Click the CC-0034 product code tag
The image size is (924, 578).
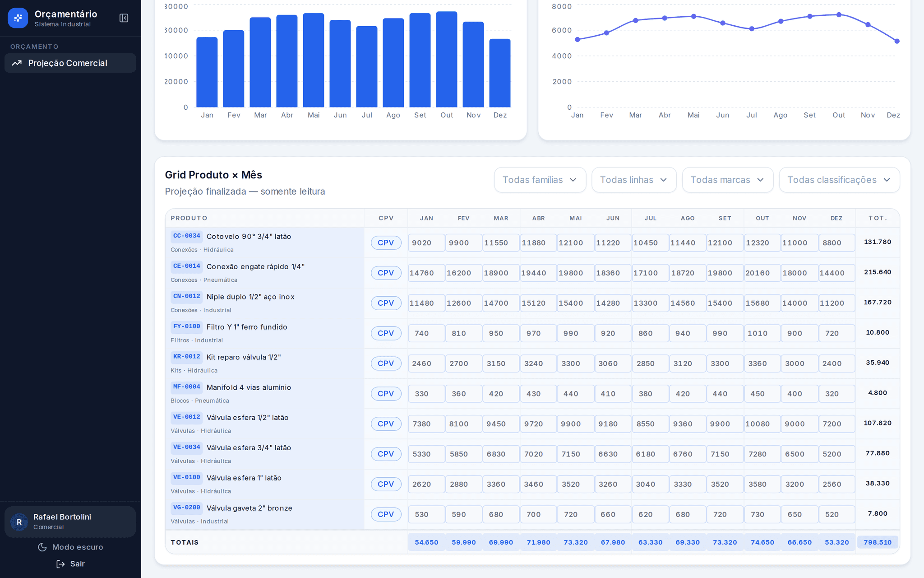(186, 236)
